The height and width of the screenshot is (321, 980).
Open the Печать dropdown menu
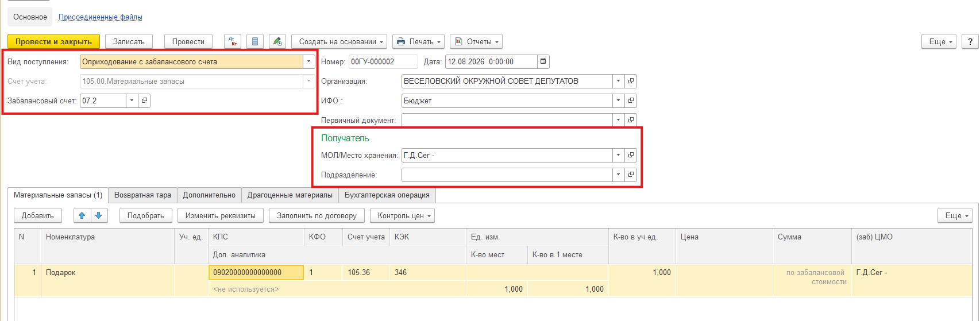point(419,41)
